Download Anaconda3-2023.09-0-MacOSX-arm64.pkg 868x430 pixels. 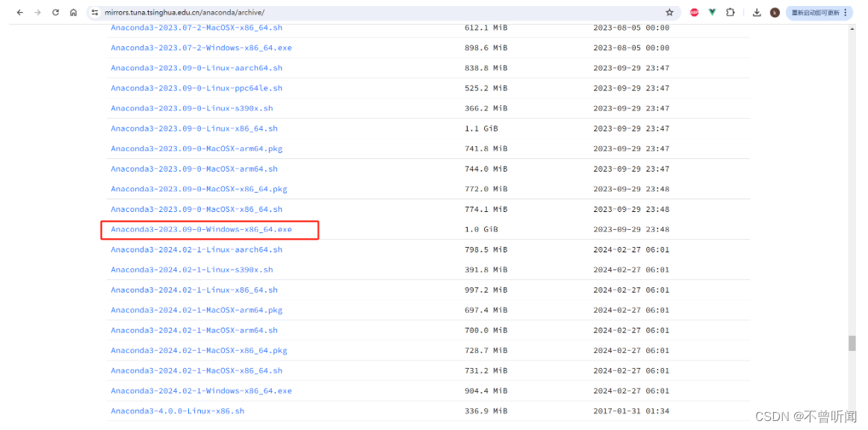pos(196,149)
